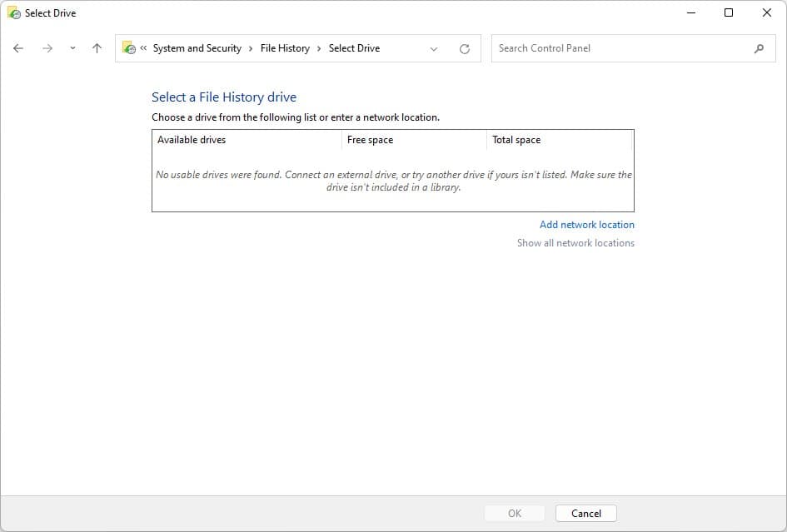Viewport: 787px width, 532px height.
Task: Click Add network location link
Action: point(587,224)
